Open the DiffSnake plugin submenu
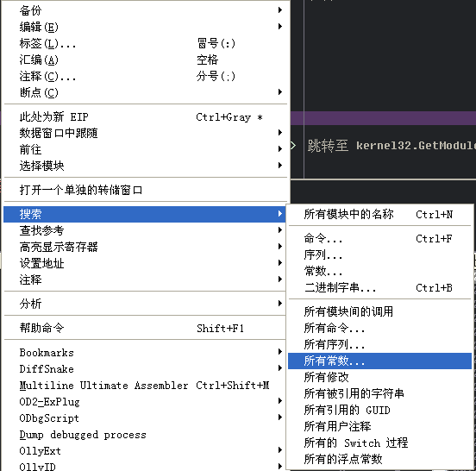The image size is (476, 471). [x=145, y=368]
